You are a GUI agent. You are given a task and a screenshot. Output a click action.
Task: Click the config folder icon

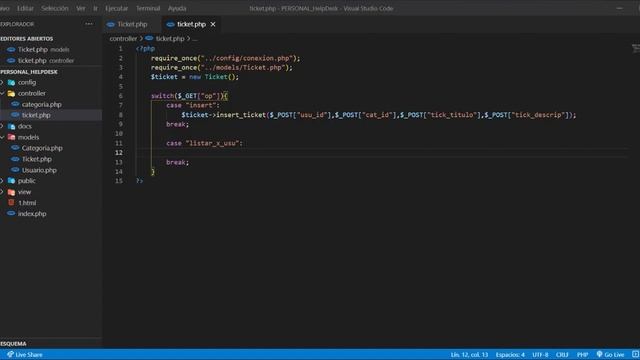(11, 82)
